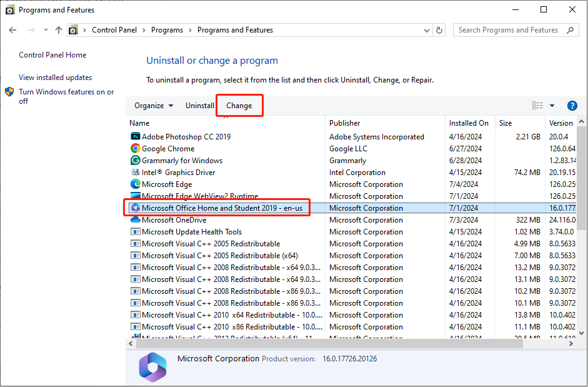Click the Intel Graphics Driver icon
This screenshot has width=588, height=387.
tap(135, 173)
